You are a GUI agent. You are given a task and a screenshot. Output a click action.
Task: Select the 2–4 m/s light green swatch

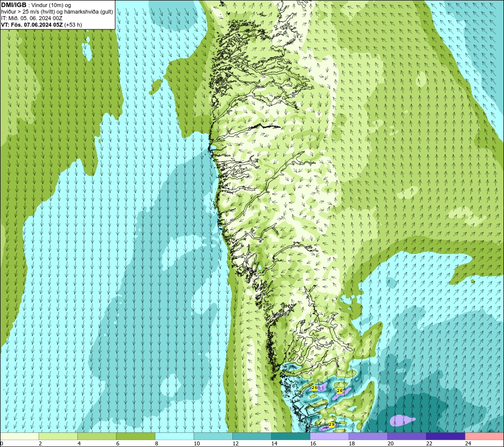tap(58, 436)
